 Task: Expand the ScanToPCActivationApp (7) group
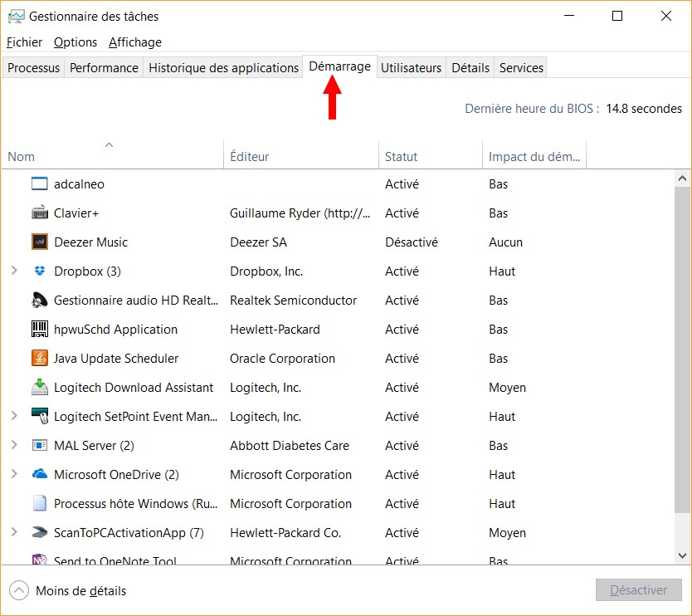[x=13, y=532]
